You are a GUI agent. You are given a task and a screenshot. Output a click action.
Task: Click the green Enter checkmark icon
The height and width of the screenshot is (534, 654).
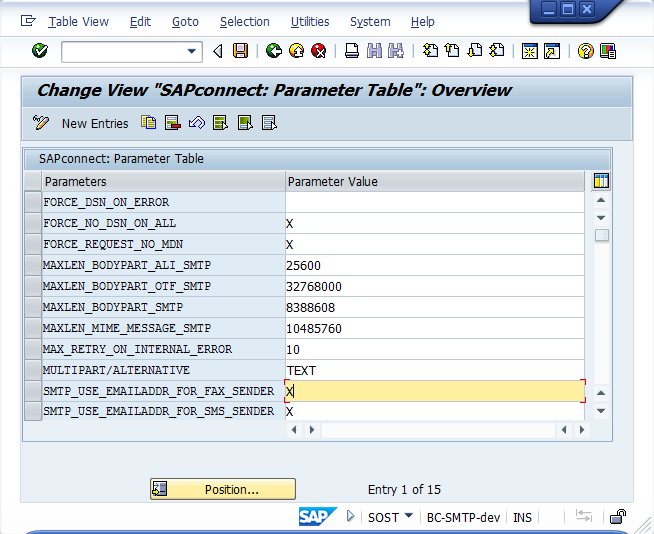pos(39,51)
